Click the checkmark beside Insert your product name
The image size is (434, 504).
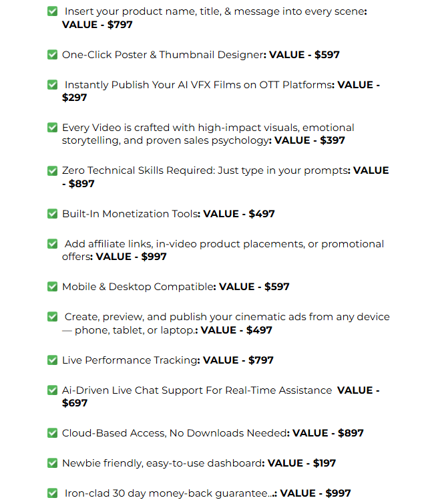52,11
